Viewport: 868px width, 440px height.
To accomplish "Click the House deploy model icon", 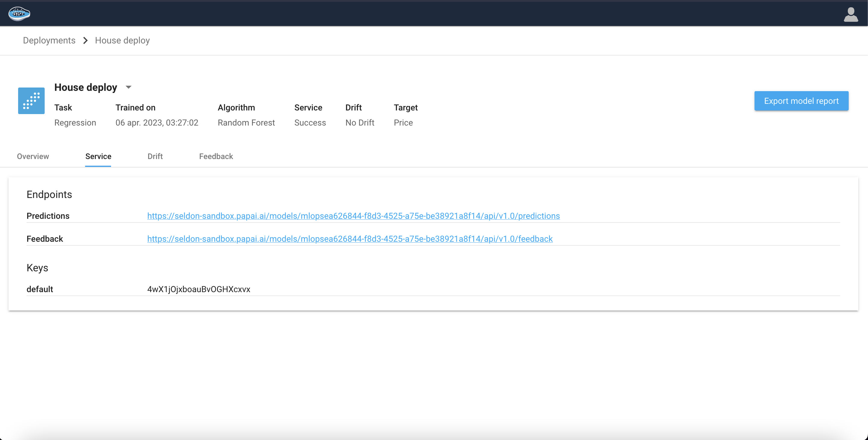I will click(31, 101).
